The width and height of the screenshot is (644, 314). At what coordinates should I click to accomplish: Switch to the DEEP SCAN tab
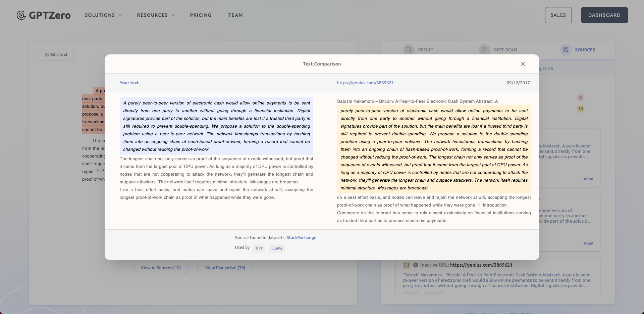tap(498, 50)
